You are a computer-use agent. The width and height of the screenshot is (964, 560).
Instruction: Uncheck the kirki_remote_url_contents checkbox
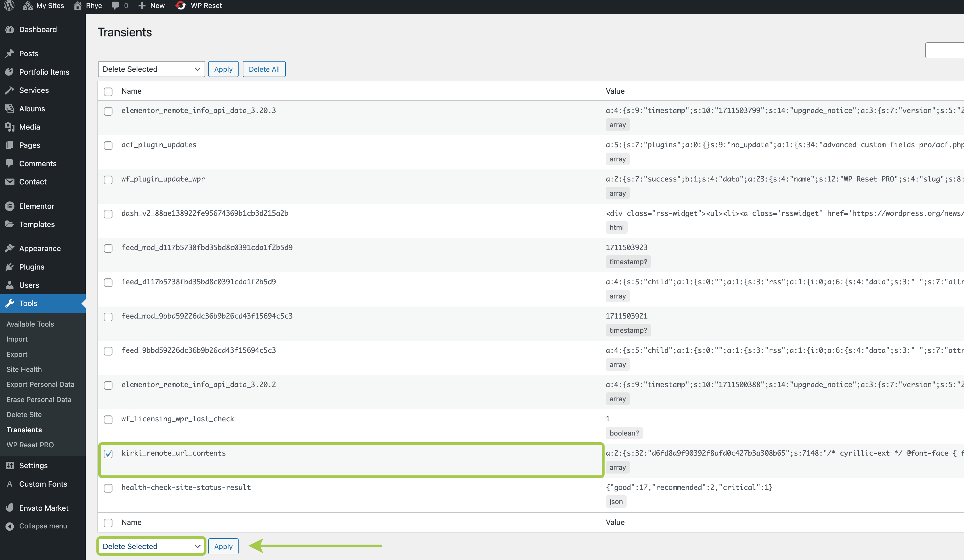pos(108,454)
